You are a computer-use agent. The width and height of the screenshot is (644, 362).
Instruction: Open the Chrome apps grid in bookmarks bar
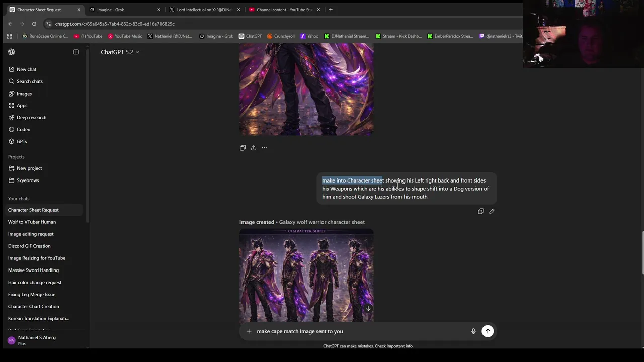[9, 36]
